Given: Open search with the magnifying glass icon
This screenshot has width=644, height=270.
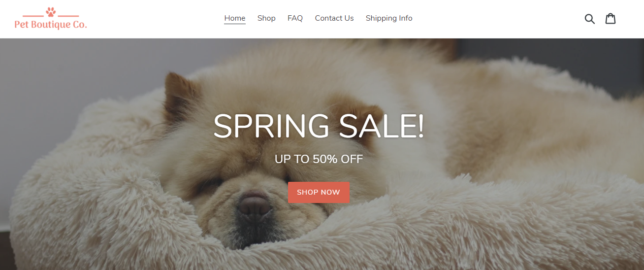Looking at the screenshot, I should (589, 19).
